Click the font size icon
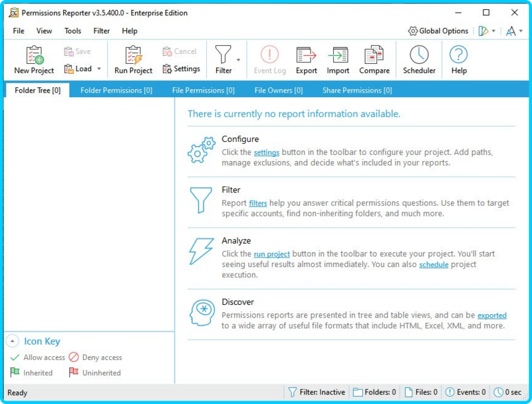 [511, 31]
